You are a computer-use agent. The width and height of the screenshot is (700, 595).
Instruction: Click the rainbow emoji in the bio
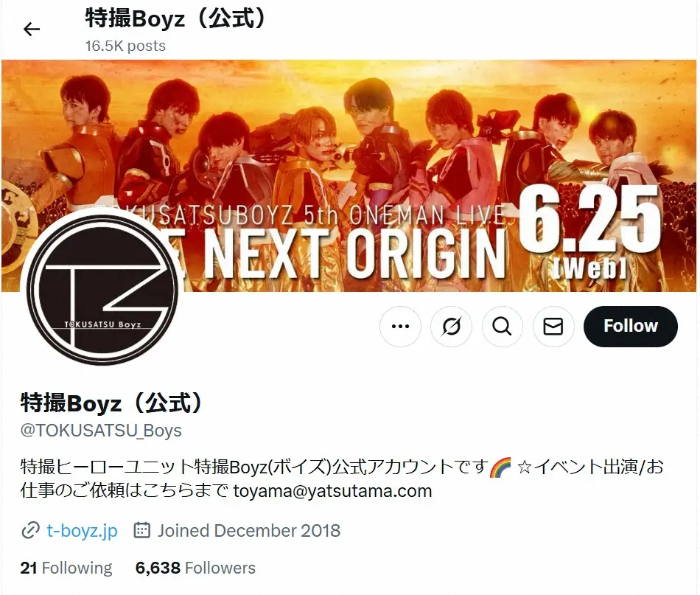coord(500,467)
